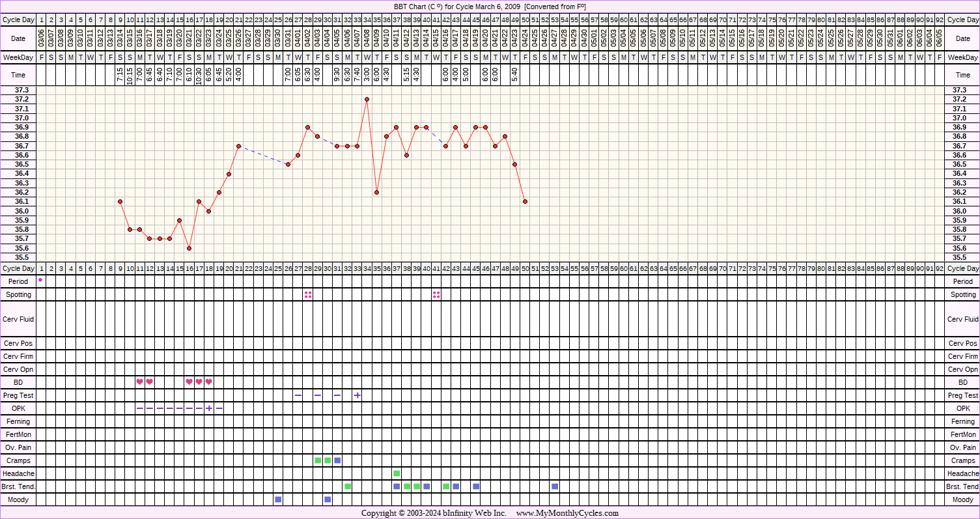Click the blue Cramps square on day 31

click(337, 460)
